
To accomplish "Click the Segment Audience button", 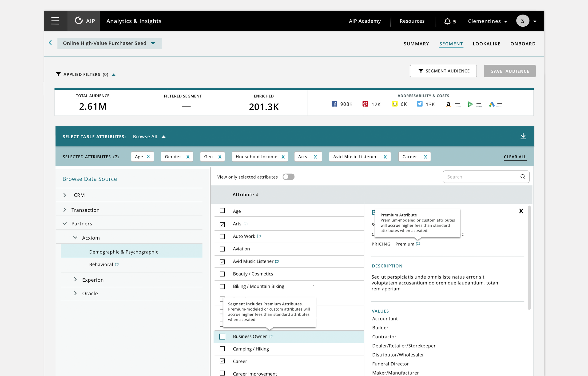I will click(x=443, y=71).
